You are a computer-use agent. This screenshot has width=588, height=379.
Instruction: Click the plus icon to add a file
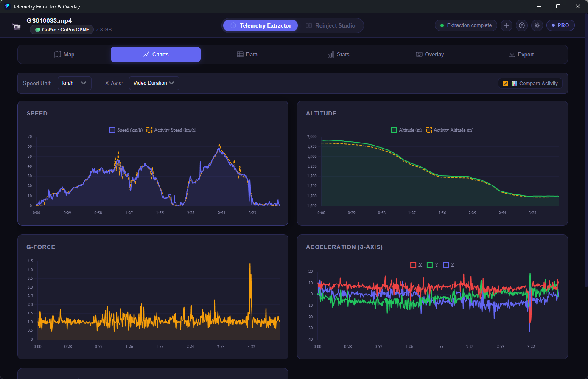pyautogui.click(x=506, y=25)
